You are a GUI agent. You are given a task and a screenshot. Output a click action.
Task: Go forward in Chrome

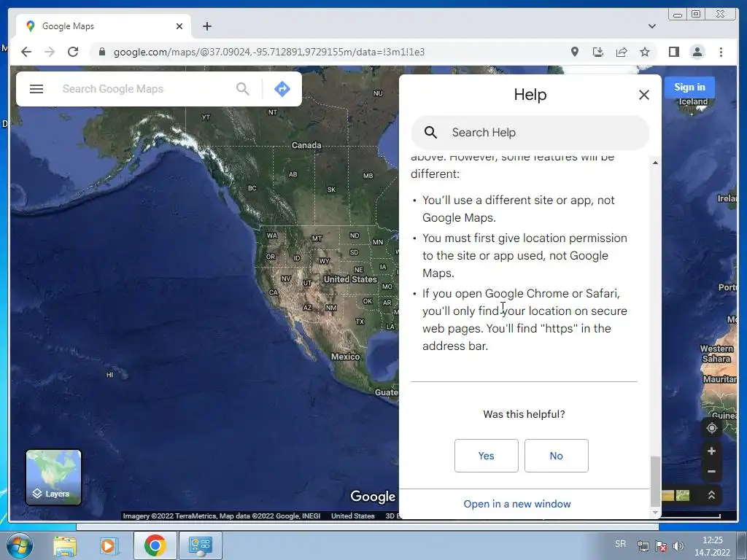tap(50, 52)
